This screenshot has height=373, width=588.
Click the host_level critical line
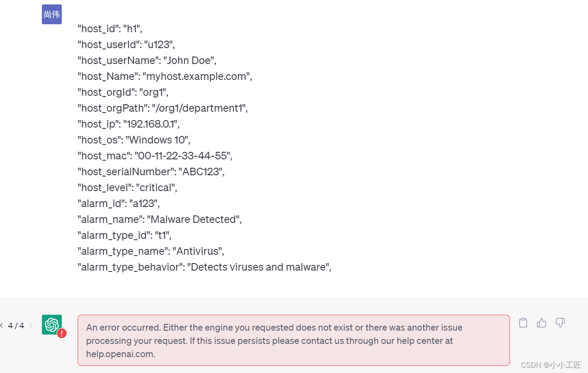pyautogui.click(x=127, y=188)
